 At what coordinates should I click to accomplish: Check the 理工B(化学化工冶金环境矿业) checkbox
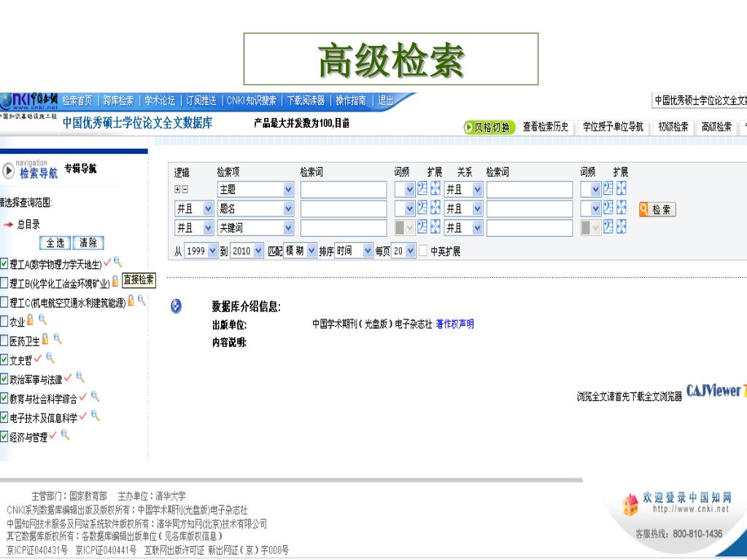pos(4,283)
